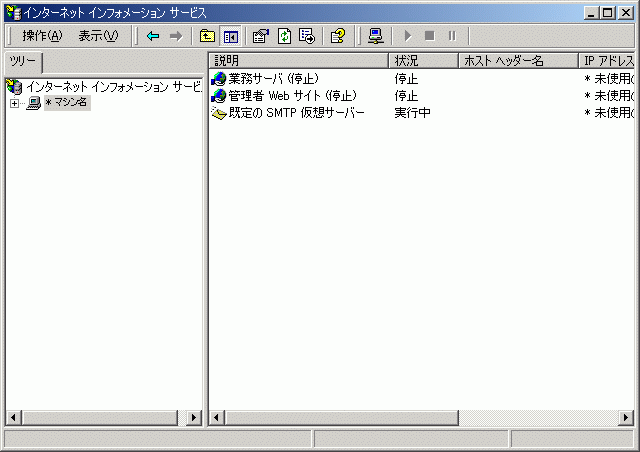The width and height of the screenshot is (640, 452).
Task: Click the 管理者 Web サイト globe icon
Action: [219, 96]
